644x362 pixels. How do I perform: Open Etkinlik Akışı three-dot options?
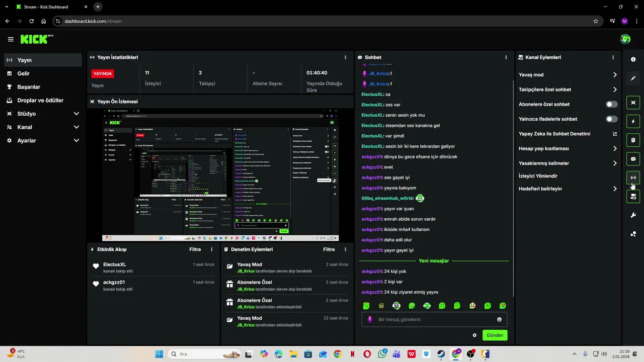pyautogui.click(x=211, y=249)
